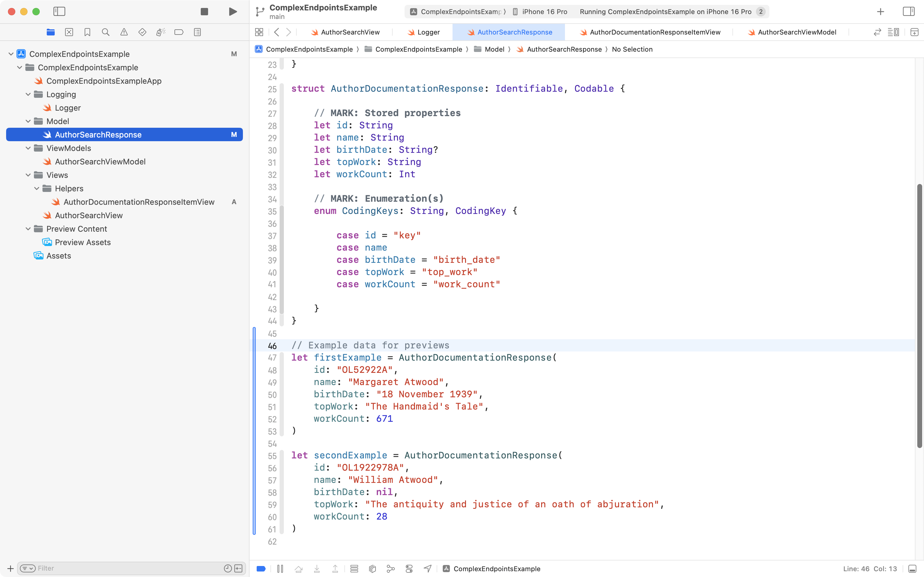This screenshot has height=577, width=924.
Task: Open the Find navigator magnifier icon
Action: click(x=106, y=32)
